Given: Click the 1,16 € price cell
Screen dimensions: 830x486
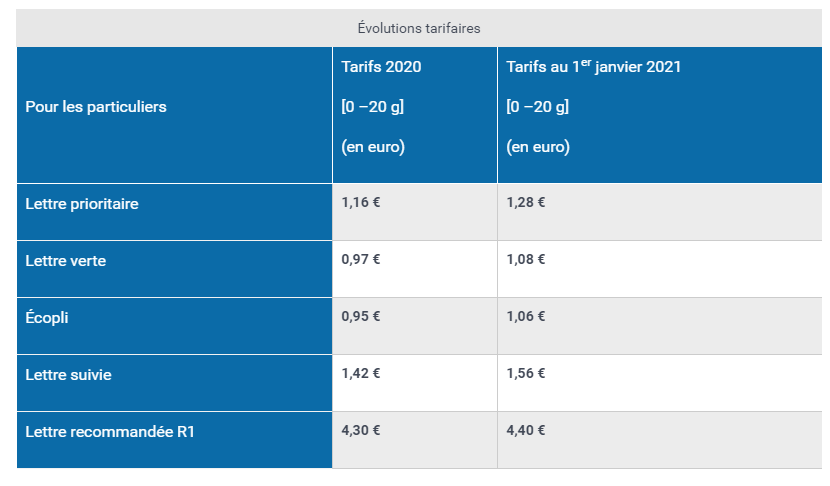Looking at the screenshot, I should (415, 212).
